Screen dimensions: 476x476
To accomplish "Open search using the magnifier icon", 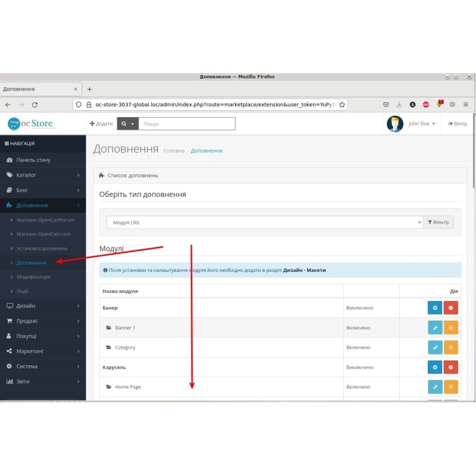I will pos(123,124).
